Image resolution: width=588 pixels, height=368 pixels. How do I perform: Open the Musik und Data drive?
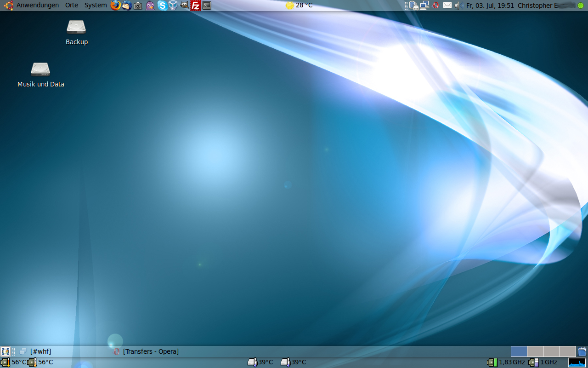pyautogui.click(x=40, y=70)
